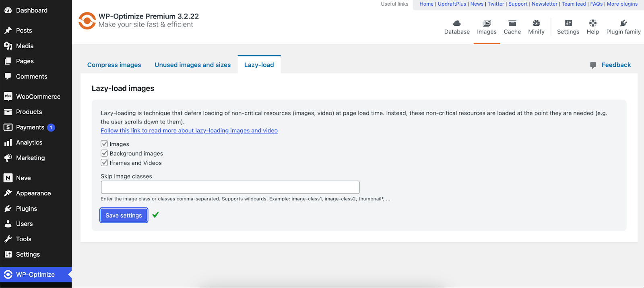This screenshot has height=288, width=644.
Task: Open the FAQs useful link
Action: [597, 4]
